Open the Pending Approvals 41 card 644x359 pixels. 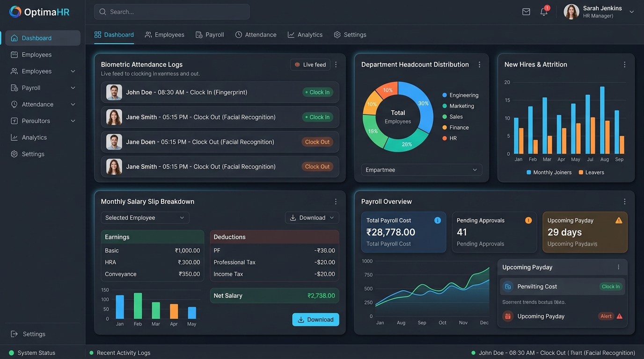pos(494,232)
